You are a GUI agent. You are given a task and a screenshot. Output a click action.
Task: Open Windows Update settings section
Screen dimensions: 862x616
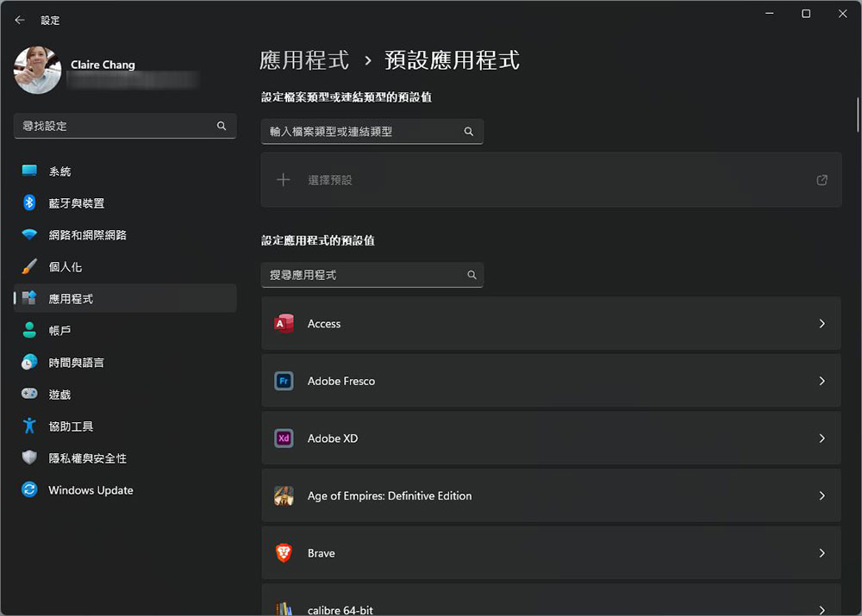125,489
